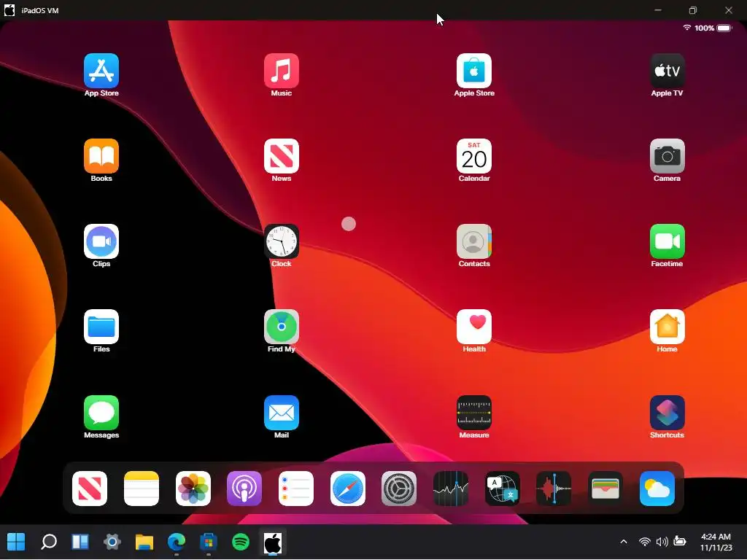Open iPad Settings gear in the dock
The image size is (747, 560).
(399, 489)
